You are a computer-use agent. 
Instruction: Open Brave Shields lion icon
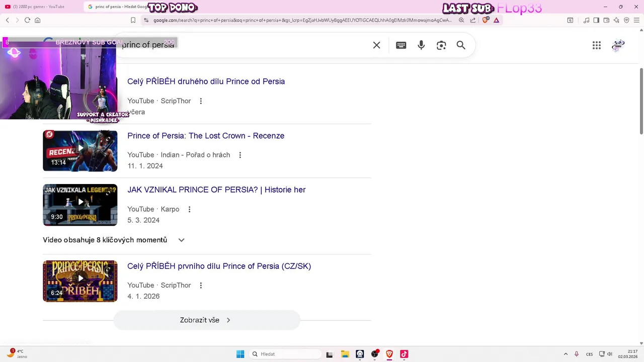tap(486, 20)
